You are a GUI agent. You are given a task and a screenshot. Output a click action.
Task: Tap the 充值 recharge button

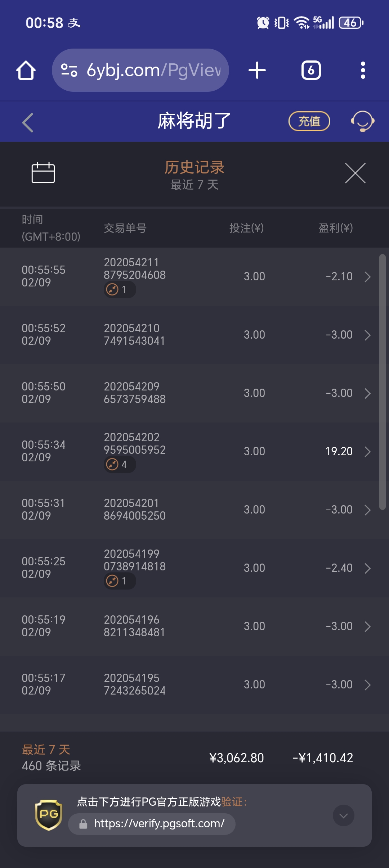pyautogui.click(x=309, y=121)
